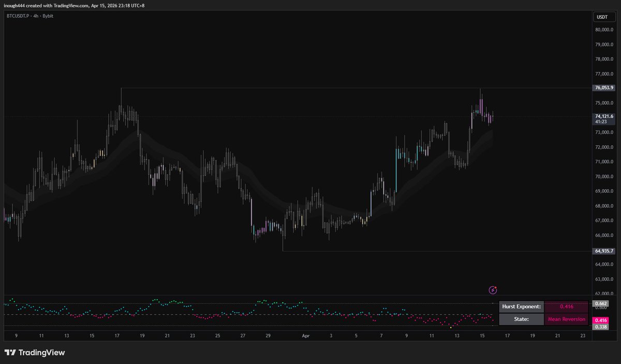Click the 64,000.0 price axis label
The height and width of the screenshot is (364, 621).
(x=604, y=265)
